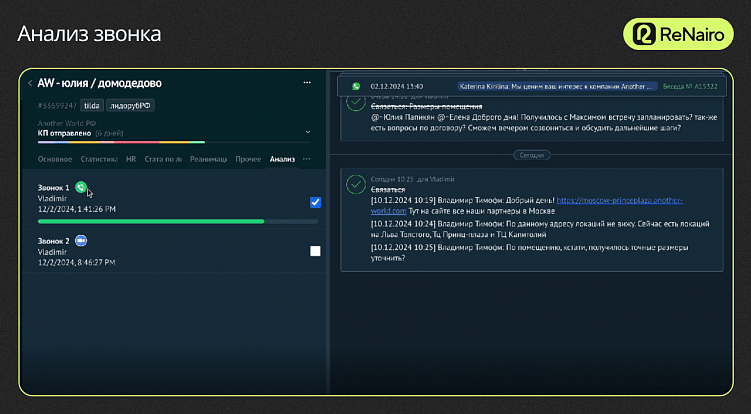Click the tilda tag
This screenshot has height=414, width=751.
pyautogui.click(x=91, y=106)
